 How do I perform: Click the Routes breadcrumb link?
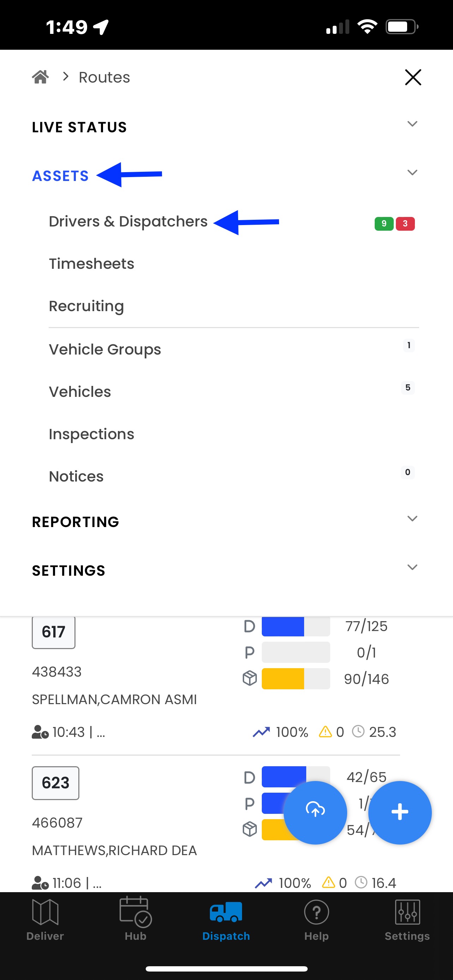104,77
